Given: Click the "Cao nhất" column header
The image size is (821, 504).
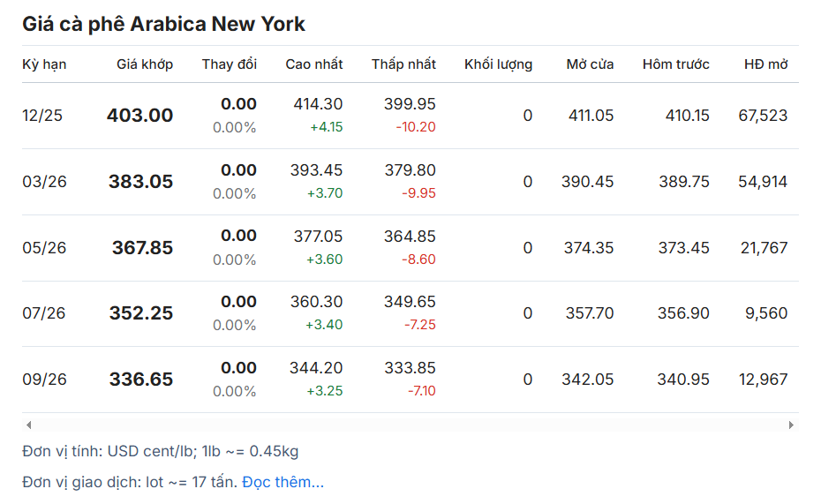Looking at the screenshot, I should coord(313,64).
